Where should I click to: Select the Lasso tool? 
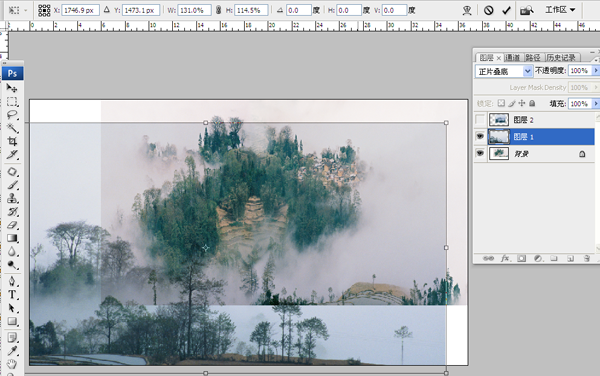[x=12, y=115]
